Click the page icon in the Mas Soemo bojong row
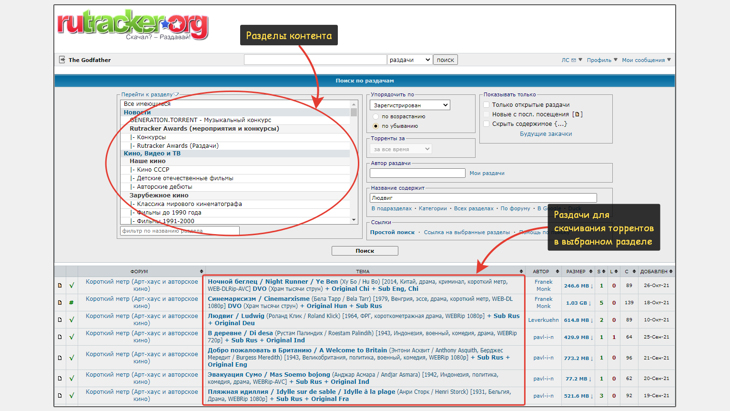This screenshot has width=730, height=411. point(60,378)
